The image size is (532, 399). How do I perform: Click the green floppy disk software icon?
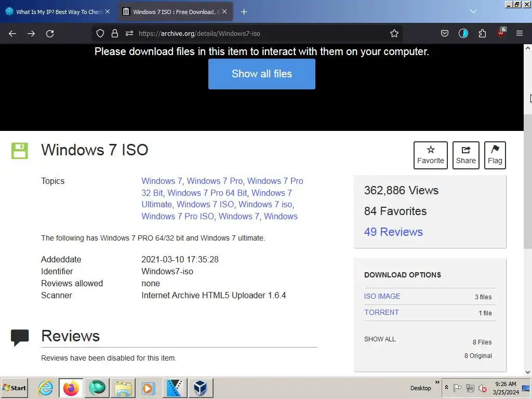click(x=20, y=151)
